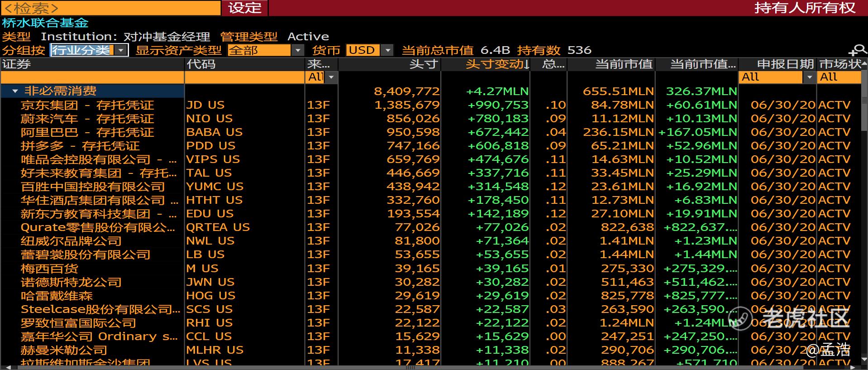Image resolution: width=868 pixels, height=370 pixels.
Task: Click the position change +990,753
Action: click(x=498, y=105)
